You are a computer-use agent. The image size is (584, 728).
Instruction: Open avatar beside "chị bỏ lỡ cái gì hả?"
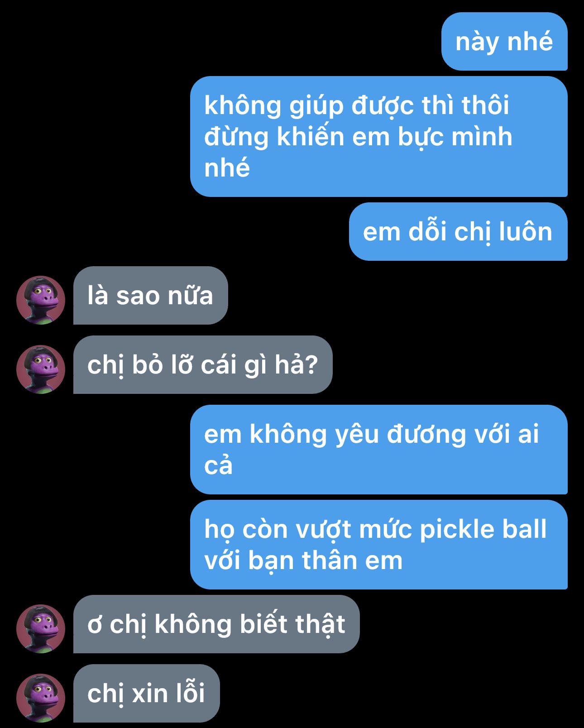(41, 369)
